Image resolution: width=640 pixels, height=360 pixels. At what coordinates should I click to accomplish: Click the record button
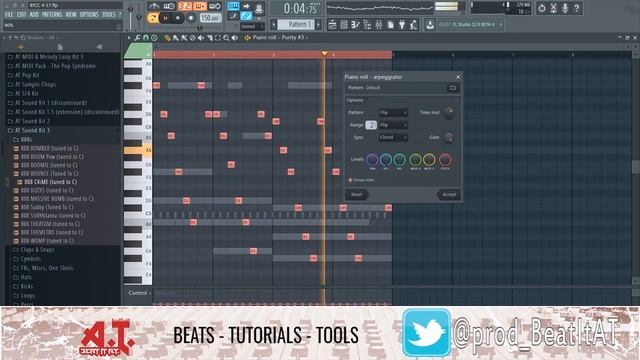[191, 18]
